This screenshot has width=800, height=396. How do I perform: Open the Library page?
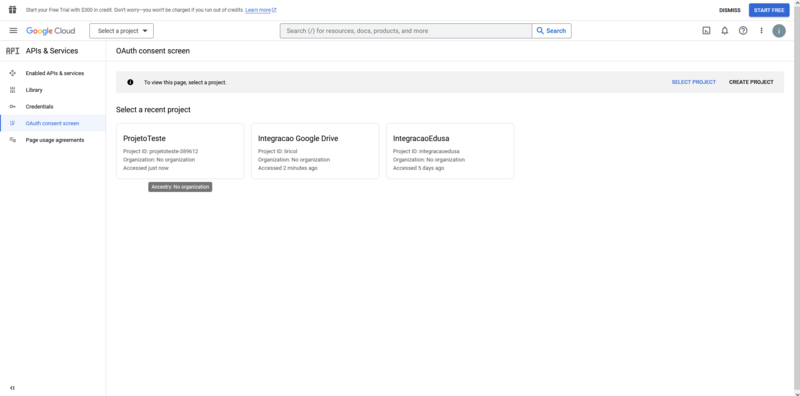53,90
